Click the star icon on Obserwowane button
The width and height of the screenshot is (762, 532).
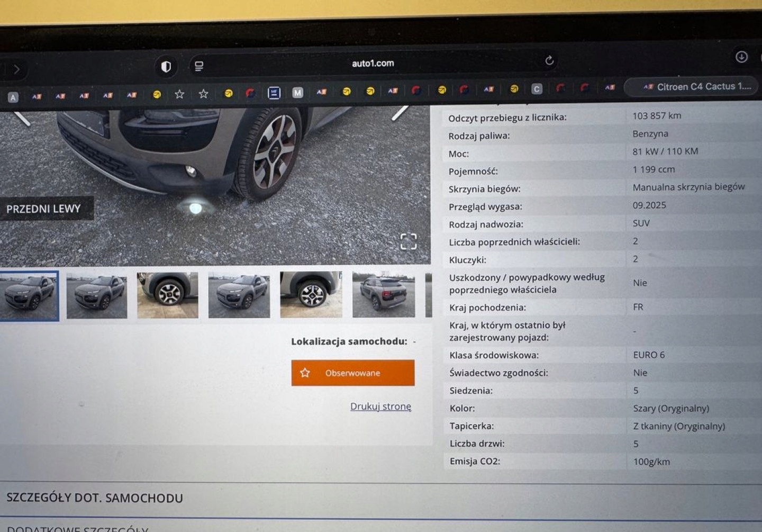tap(305, 373)
